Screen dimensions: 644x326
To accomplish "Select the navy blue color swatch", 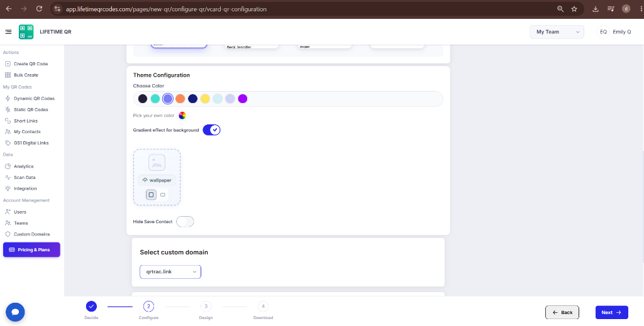I will (x=192, y=99).
